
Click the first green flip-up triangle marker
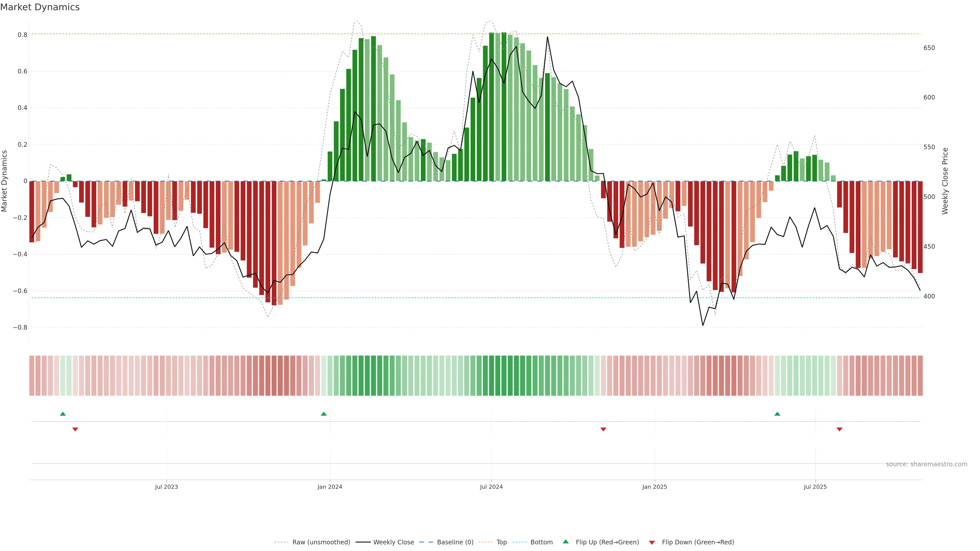click(x=63, y=414)
